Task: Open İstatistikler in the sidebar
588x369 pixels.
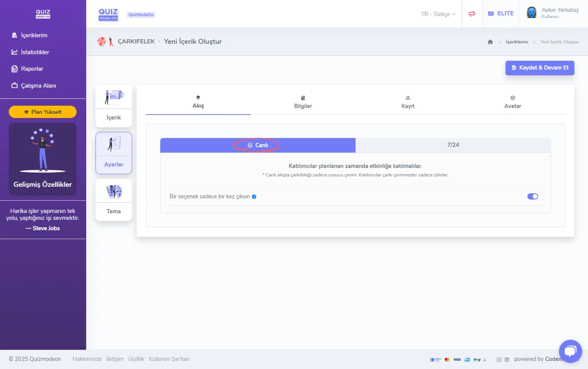Action: pyautogui.click(x=35, y=52)
